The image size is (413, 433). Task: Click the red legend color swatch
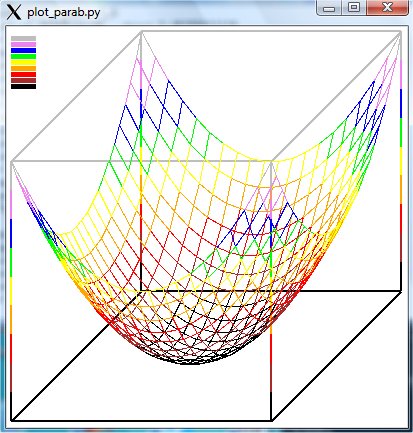23,74
